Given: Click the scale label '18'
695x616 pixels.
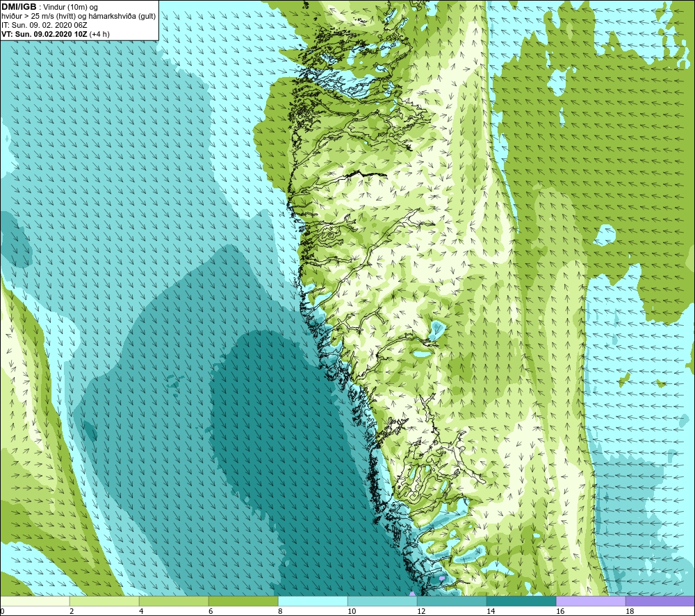Looking at the screenshot, I should (x=630, y=611).
